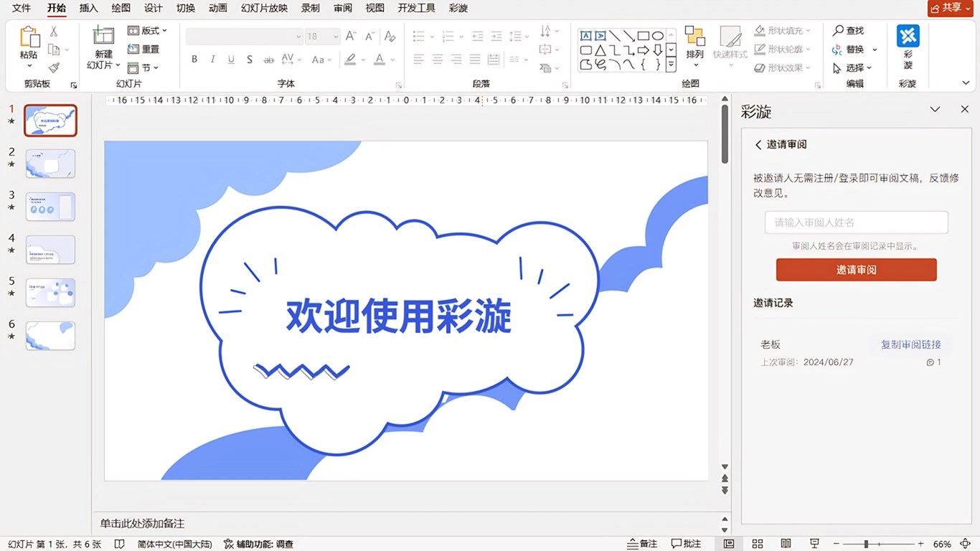The image size is (980, 551).
Task: Switch to the 幻灯片放映 slideshow tab
Action: [x=264, y=8]
